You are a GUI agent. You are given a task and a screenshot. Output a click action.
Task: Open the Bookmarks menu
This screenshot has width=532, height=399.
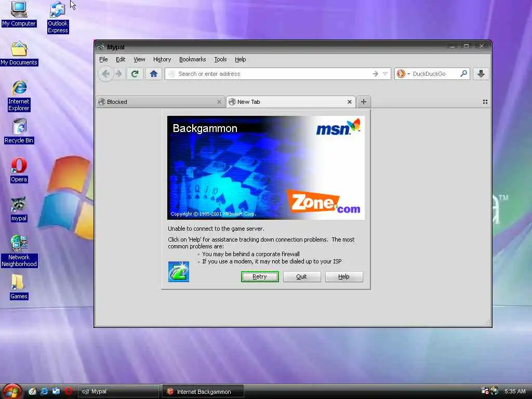point(192,59)
